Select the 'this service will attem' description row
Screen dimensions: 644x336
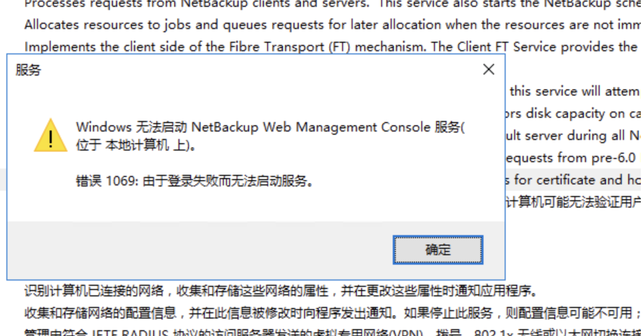click(x=575, y=91)
